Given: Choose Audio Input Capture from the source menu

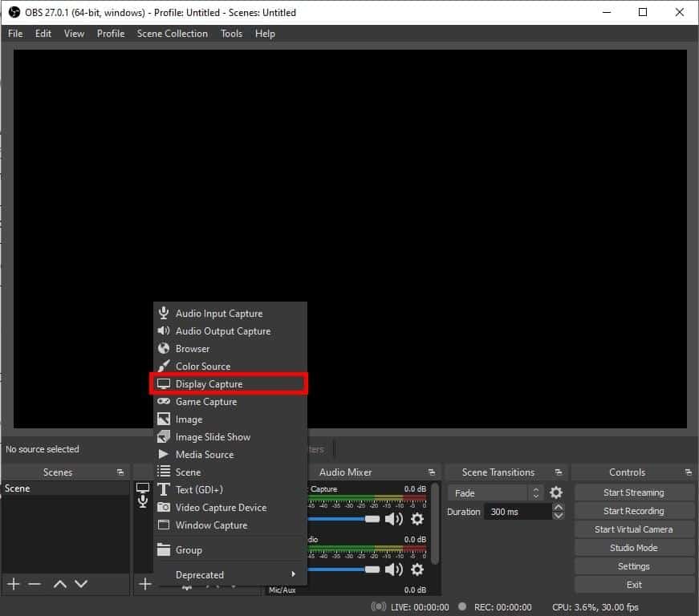Looking at the screenshot, I should 230,314.
